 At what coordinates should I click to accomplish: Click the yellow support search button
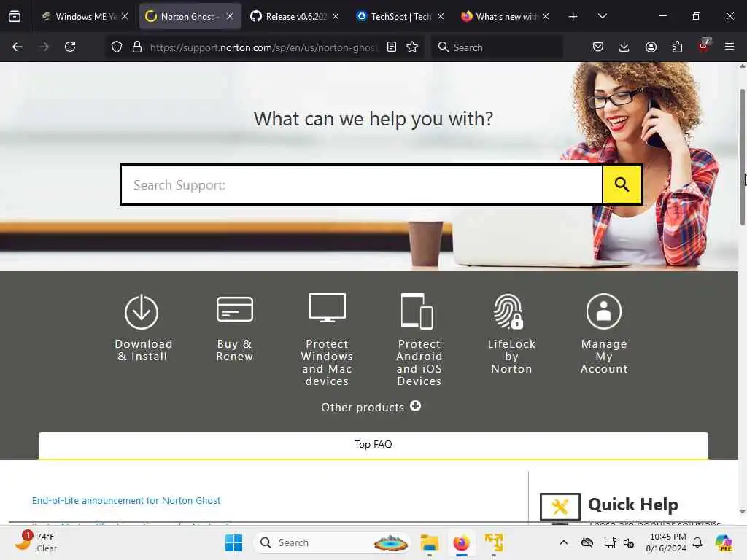622,184
